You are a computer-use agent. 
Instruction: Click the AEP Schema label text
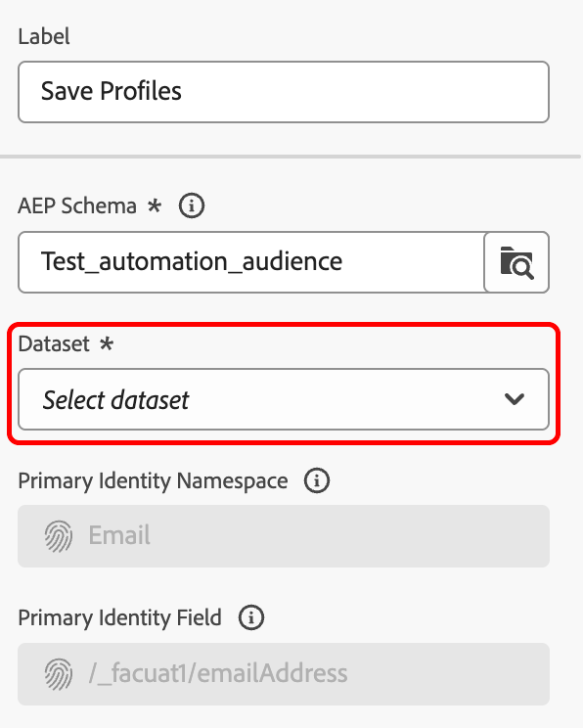point(77,205)
